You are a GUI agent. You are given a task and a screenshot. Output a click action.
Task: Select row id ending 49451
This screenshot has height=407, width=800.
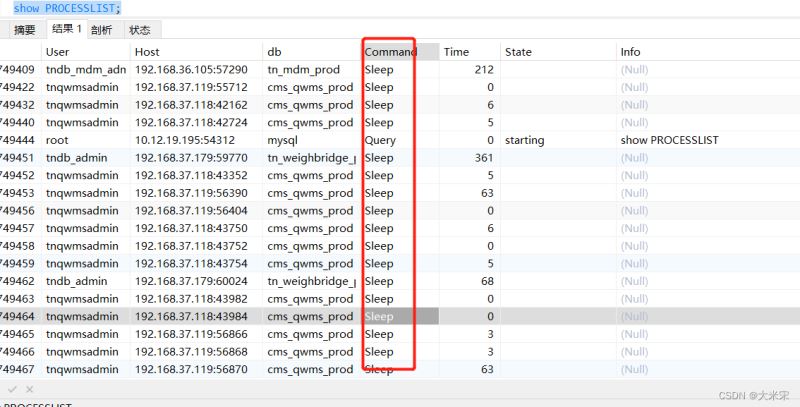coord(18,158)
